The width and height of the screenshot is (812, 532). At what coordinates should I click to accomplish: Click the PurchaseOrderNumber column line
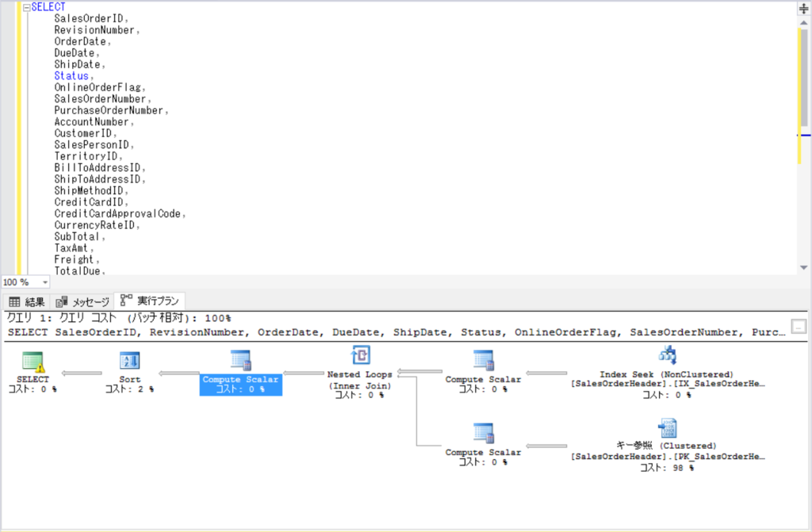coord(111,110)
